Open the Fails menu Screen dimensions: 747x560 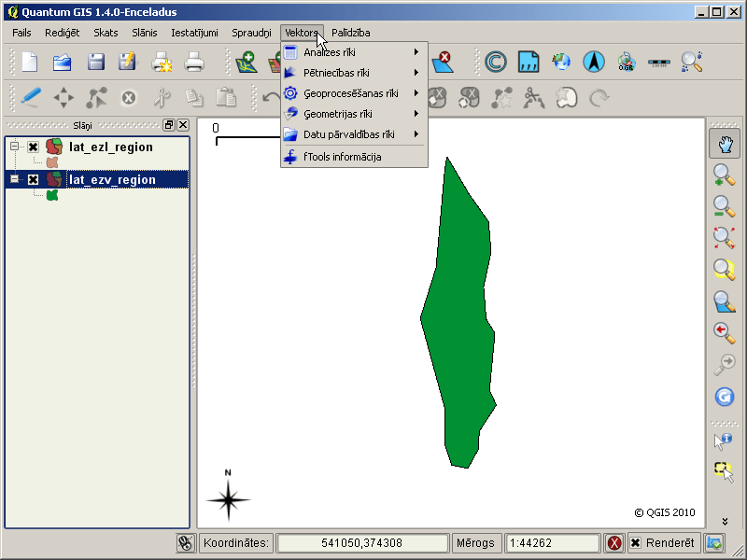pyautogui.click(x=21, y=33)
